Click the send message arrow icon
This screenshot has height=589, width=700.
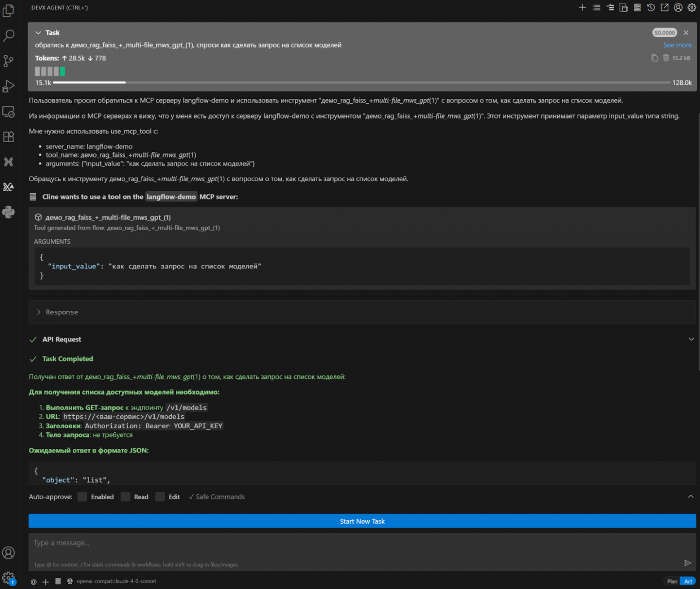(687, 563)
